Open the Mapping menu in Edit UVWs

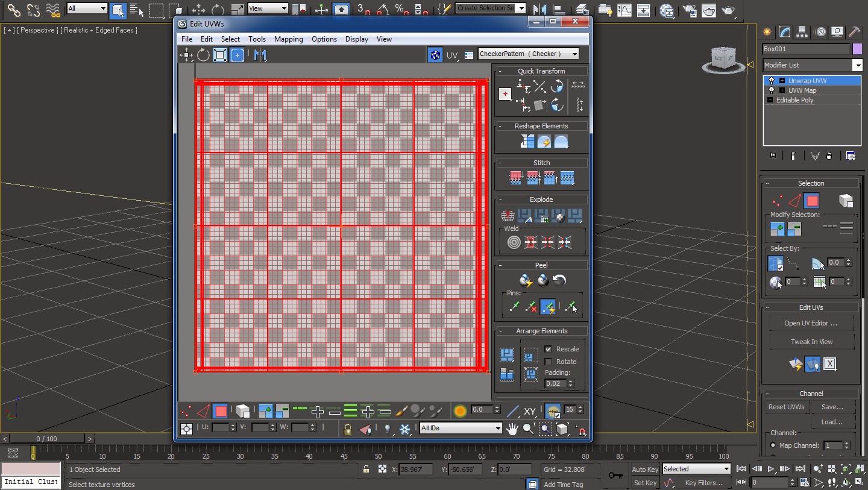coord(288,39)
